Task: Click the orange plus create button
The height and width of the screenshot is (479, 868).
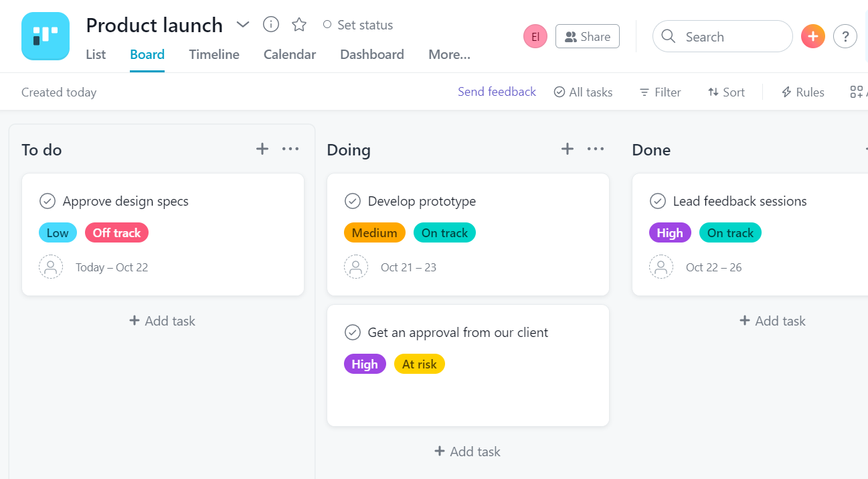Action: point(812,36)
